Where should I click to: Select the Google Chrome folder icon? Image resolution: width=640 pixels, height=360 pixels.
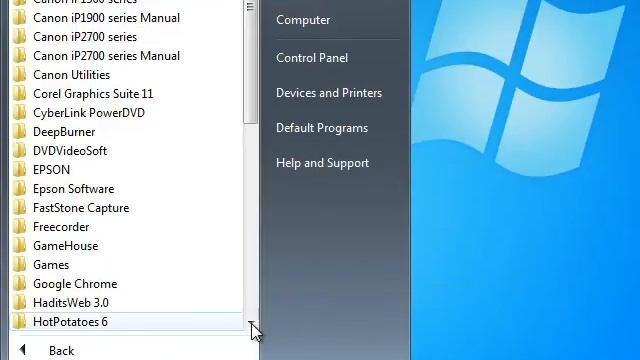pyautogui.click(x=19, y=284)
